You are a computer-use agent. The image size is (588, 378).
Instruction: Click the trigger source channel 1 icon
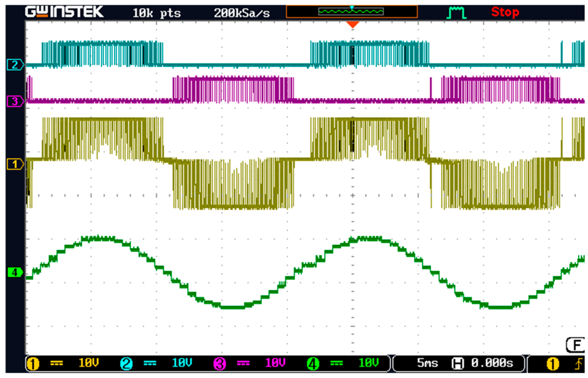point(552,364)
